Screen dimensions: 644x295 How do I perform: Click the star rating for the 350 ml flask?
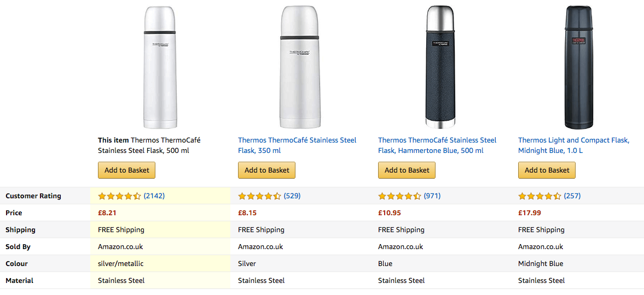pyautogui.click(x=259, y=196)
